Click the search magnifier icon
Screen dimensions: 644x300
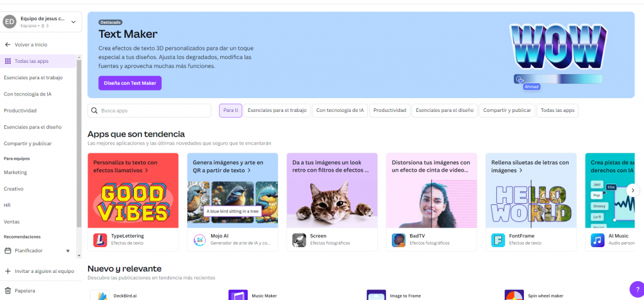pos(94,111)
